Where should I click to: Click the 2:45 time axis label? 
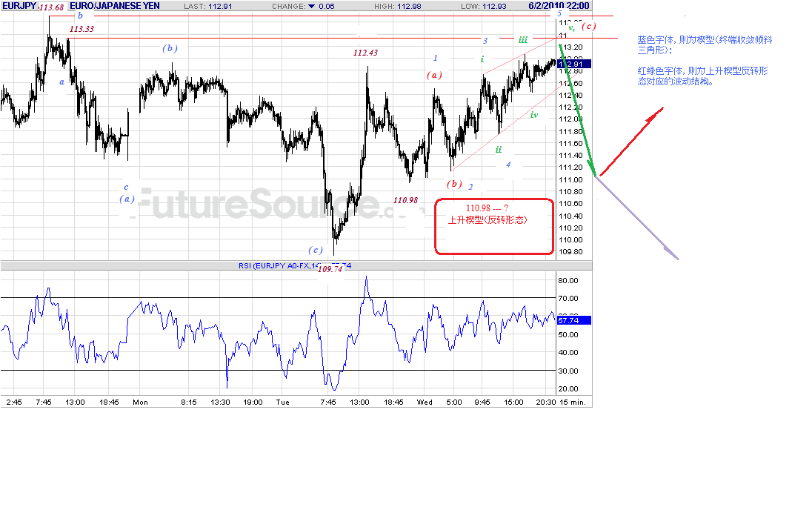[14, 402]
